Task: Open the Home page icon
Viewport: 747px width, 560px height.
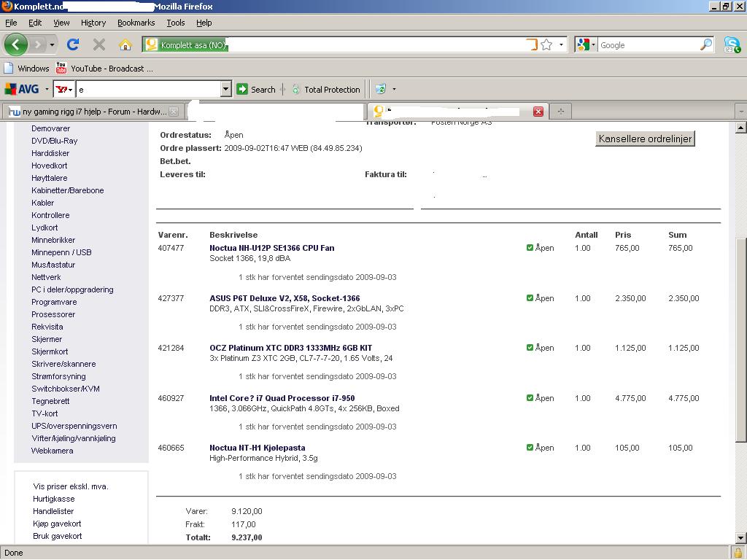Action: [x=125, y=44]
